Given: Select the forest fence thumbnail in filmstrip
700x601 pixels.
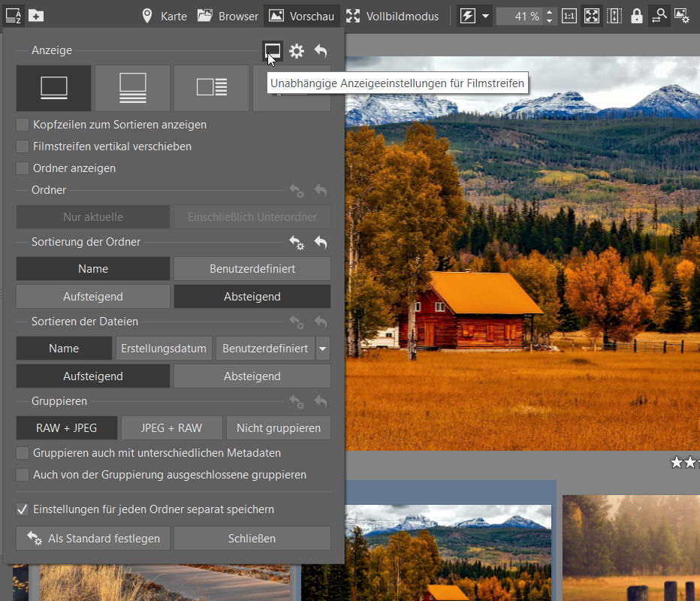Looking at the screenshot, I should pos(631,548).
